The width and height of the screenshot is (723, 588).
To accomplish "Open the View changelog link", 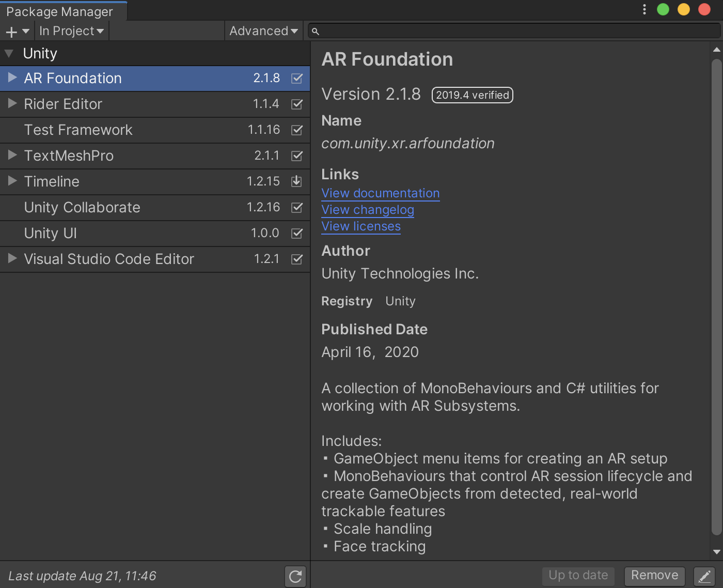I will (x=368, y=210).
